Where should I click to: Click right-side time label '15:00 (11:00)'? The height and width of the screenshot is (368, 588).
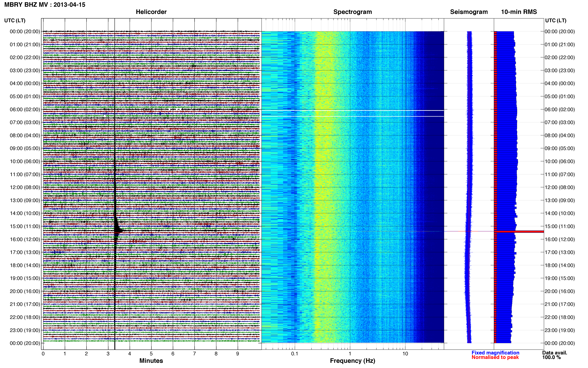coord(560,226)
